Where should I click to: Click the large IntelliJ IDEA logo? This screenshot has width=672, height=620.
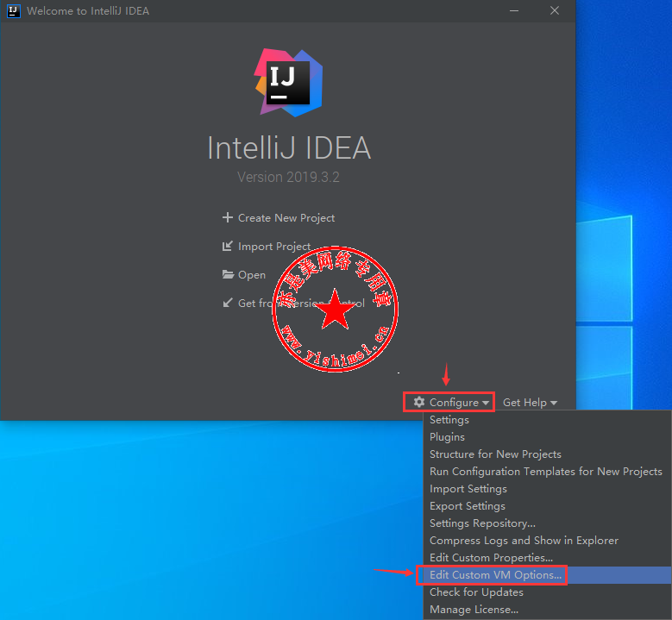[x=288, y=83]
